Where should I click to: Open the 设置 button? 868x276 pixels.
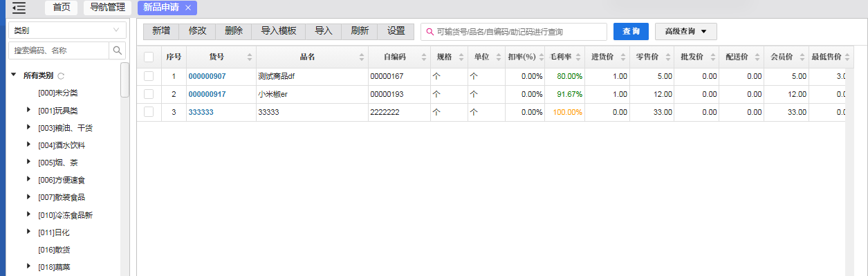[396, 31]
